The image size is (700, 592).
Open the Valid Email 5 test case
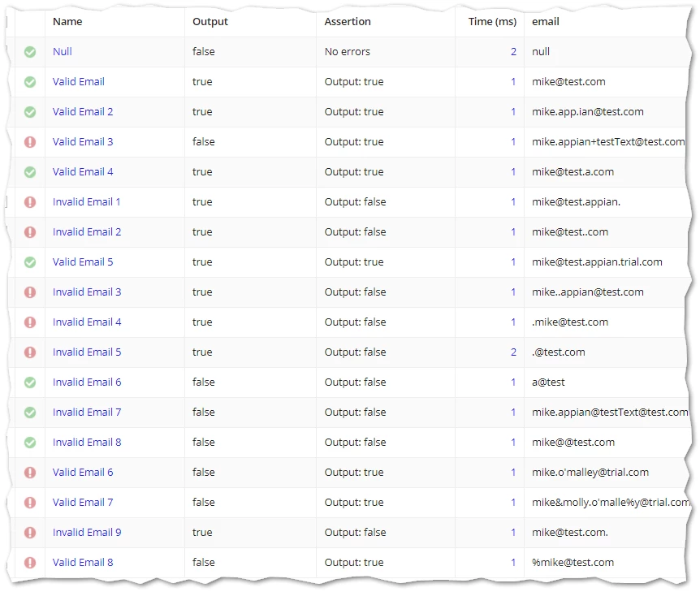[83, 262]
